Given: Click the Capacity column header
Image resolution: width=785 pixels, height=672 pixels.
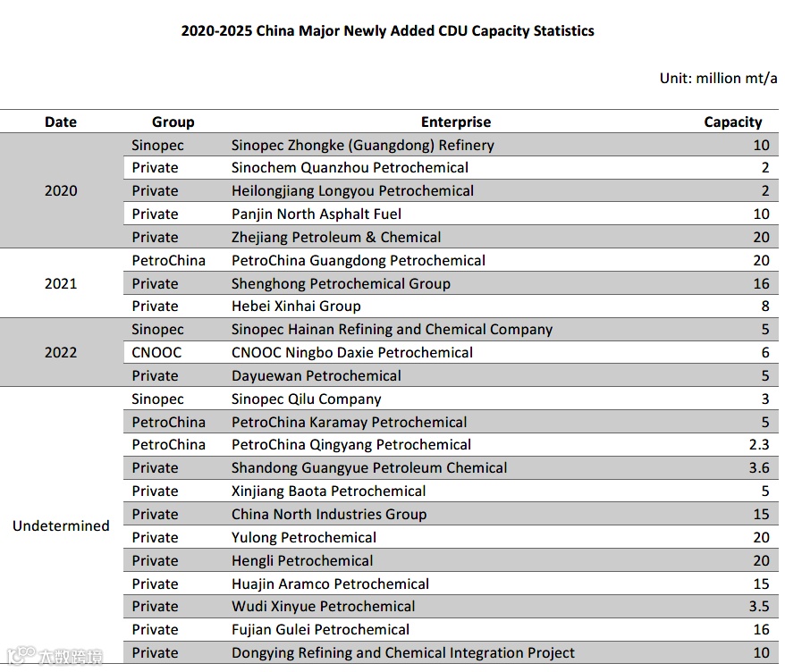Looking at the screenshot, I should 733,122.
